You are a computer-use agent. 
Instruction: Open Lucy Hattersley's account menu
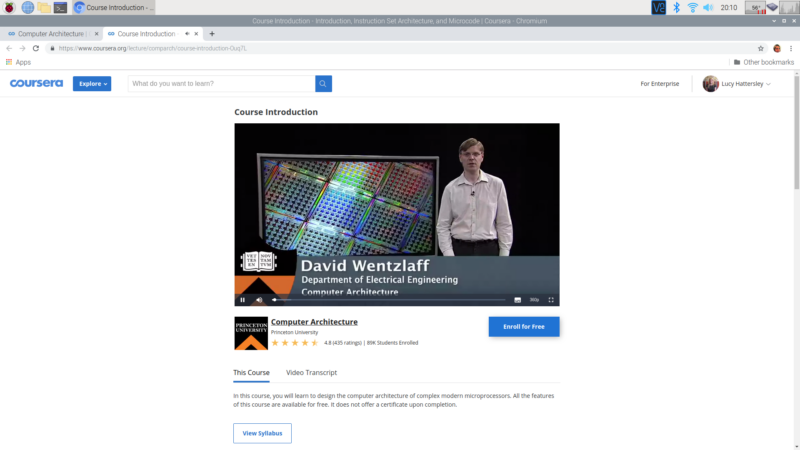coord(737,84)
